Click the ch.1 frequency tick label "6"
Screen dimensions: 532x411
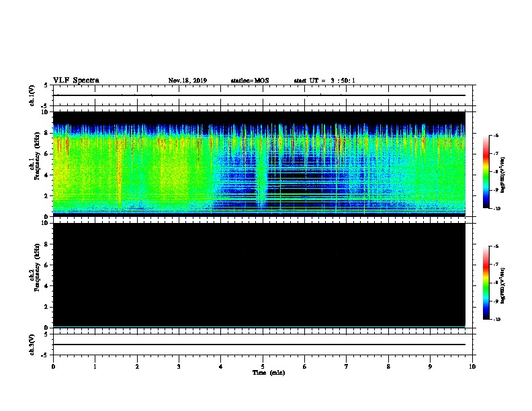click(46, 154)
